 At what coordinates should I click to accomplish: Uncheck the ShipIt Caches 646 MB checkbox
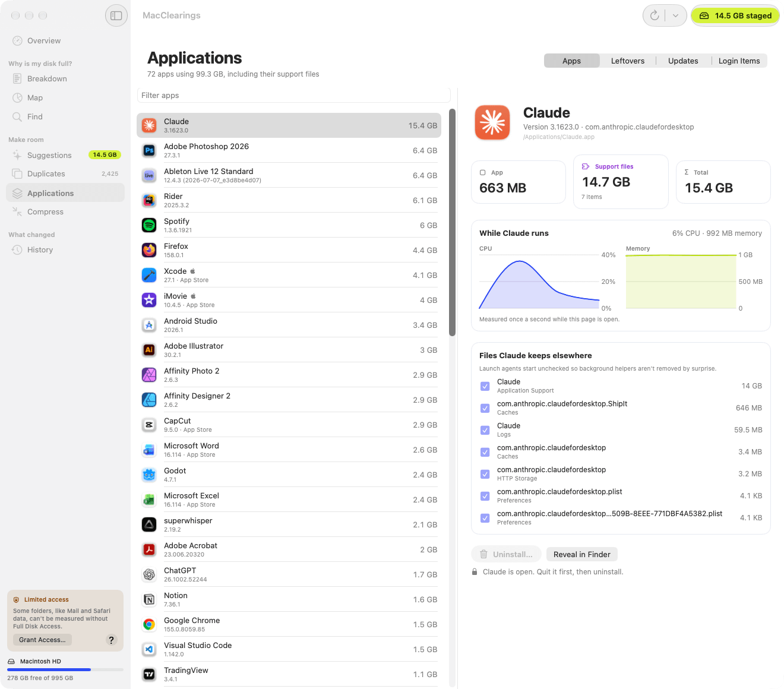pyautogui.click(x=485, y=408)
